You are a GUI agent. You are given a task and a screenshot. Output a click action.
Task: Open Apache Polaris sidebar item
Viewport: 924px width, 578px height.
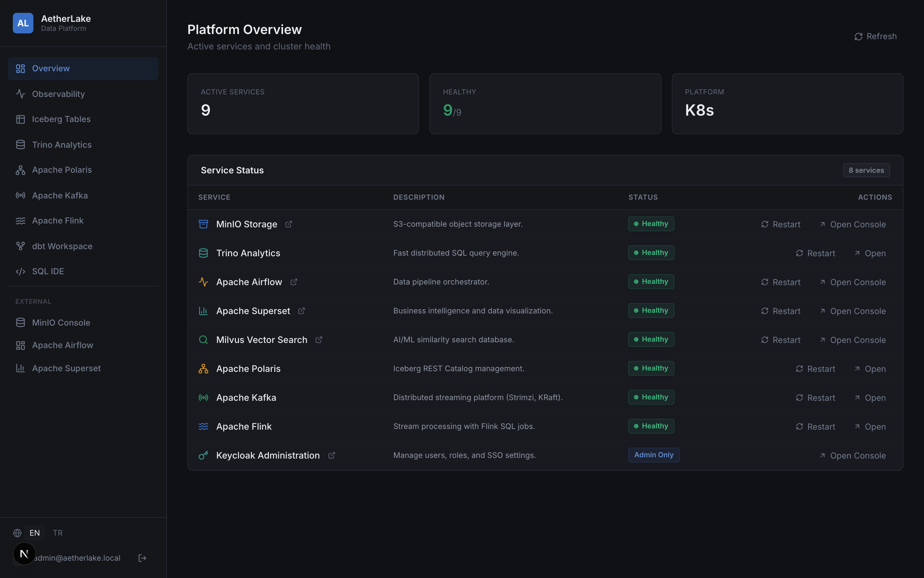83,170
